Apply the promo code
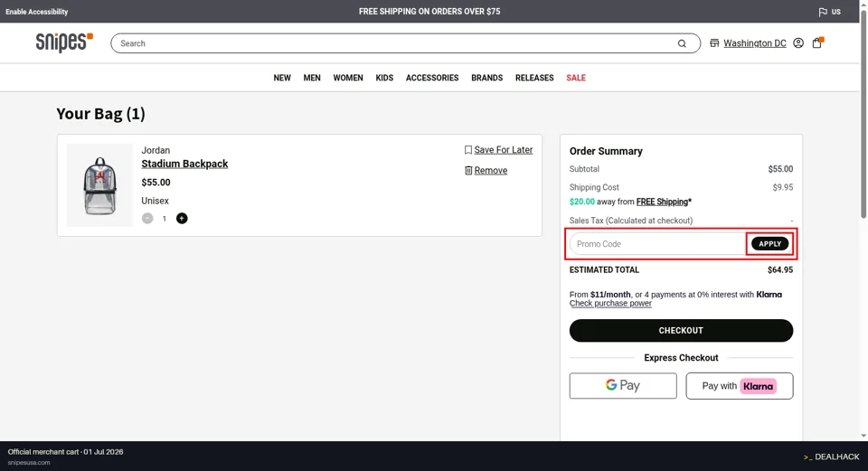This screenshot has height=471, width=868. pyautogui.click(x=769, y=244)
